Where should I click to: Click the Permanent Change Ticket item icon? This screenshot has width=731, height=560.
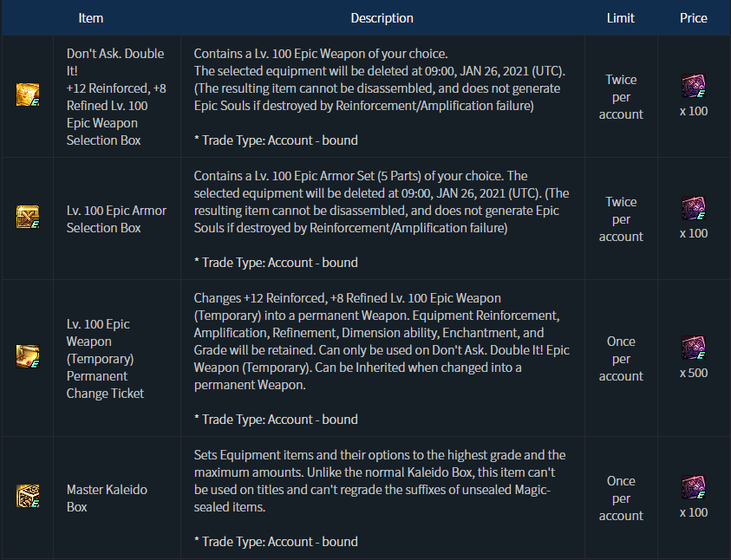27,357
